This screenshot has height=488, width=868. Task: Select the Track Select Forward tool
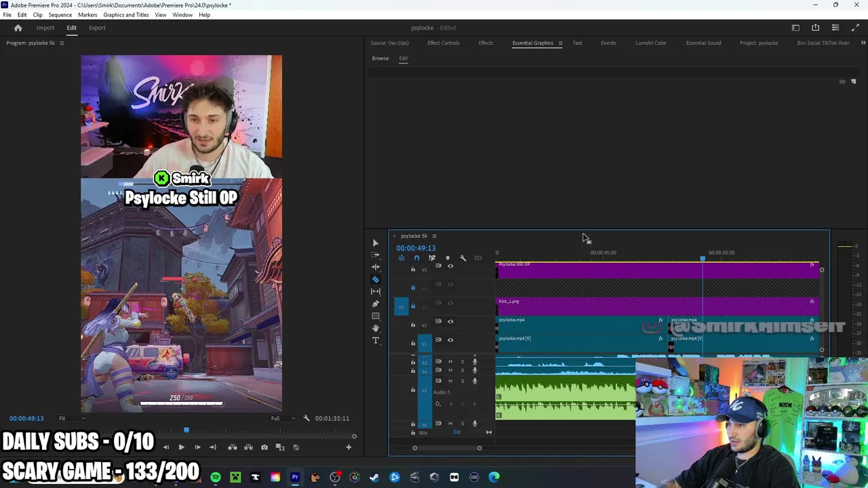376,255
